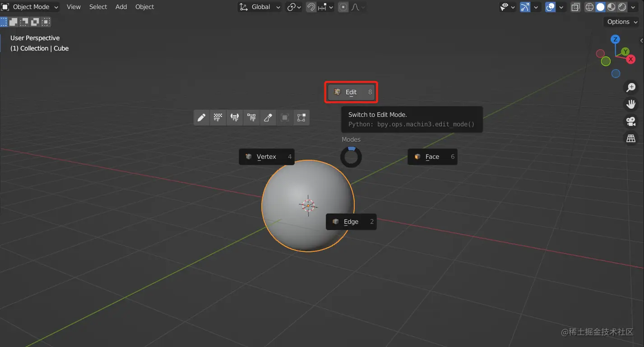Image resolution: width=644 pixels, height=347 pixels.
Task: Click the unlabeled red negative-X gizmo circle
Action: pos(600,54)
